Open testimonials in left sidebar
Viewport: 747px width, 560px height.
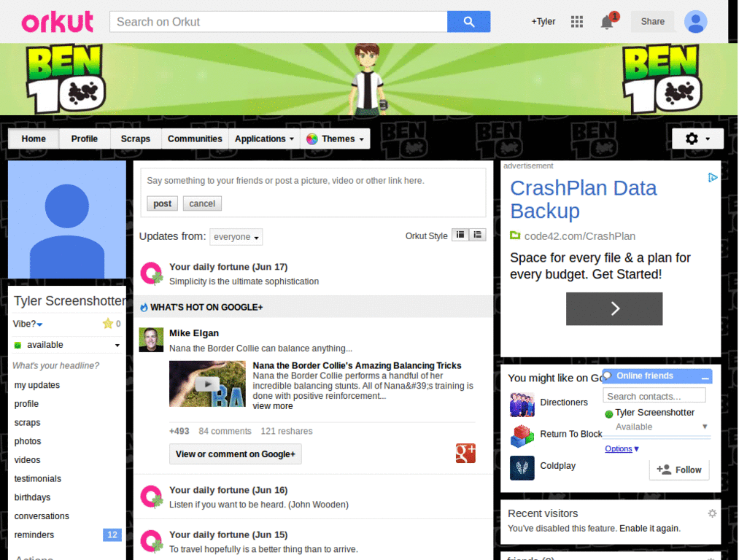point(38,478)
